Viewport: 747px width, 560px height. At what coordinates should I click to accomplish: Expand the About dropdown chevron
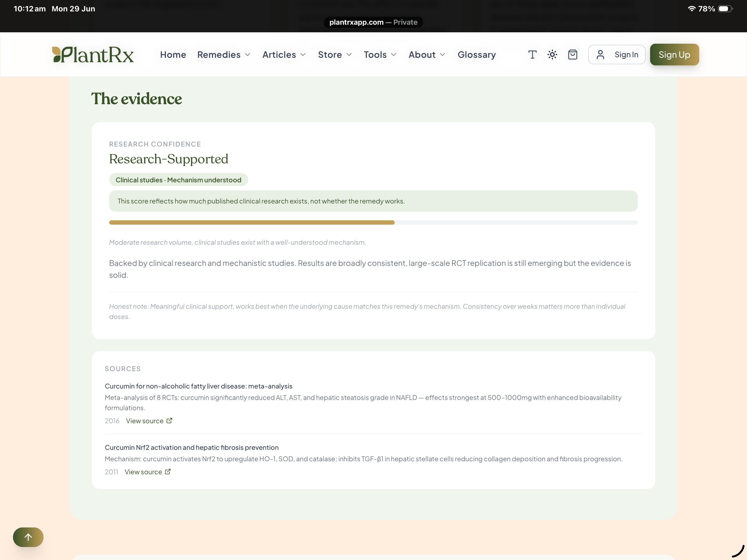click(x=442, y=55)
